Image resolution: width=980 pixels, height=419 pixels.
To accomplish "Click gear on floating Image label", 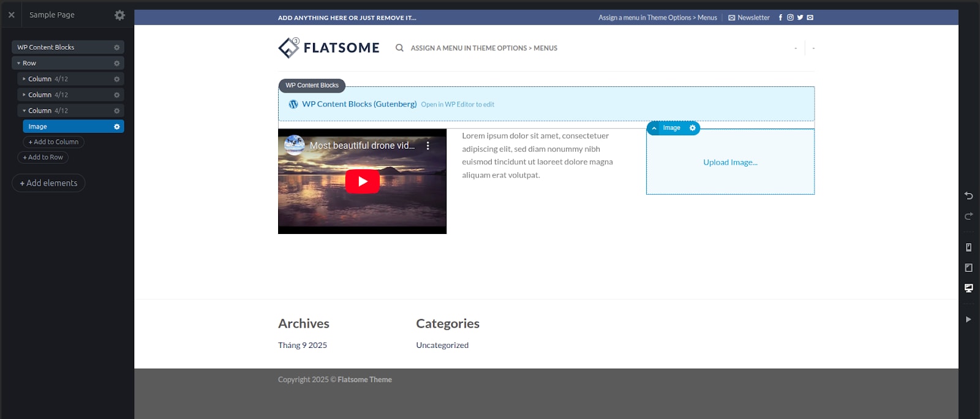I will pyautogui.click(x=692, y=128).
